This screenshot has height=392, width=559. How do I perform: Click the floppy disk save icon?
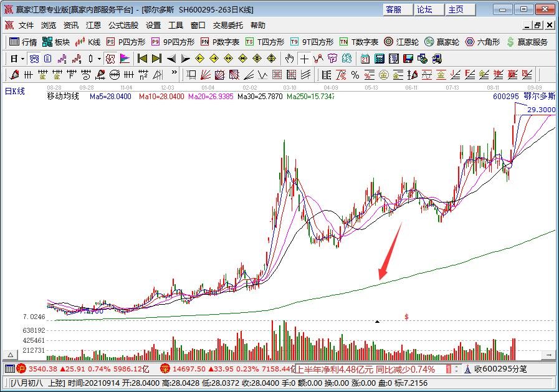408,59
